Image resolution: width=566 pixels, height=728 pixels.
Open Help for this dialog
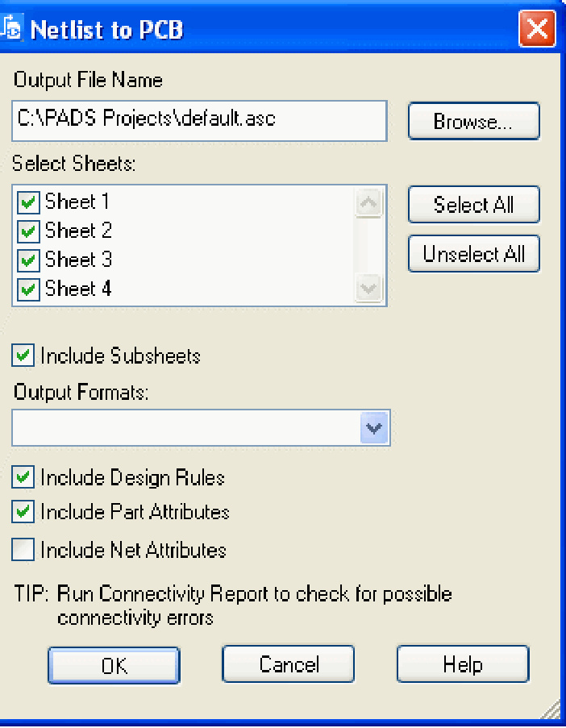[x=463, y=664]
